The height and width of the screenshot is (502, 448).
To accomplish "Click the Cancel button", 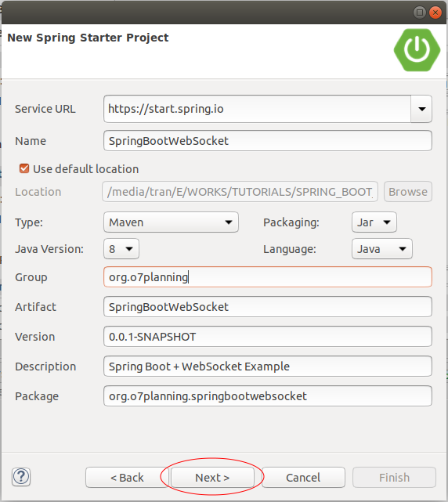I will tap(303, 478).
